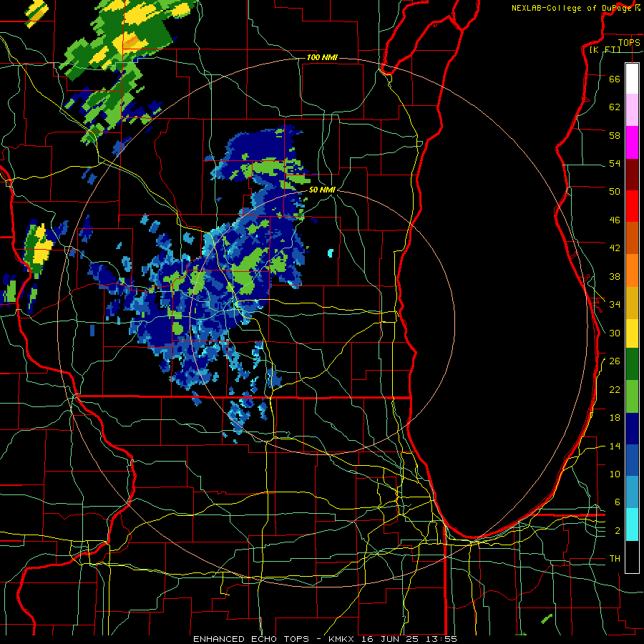The height and width of the screenshot is (644, 644).
Task: Click the legend value '26'
Action: [x=615, y=361]
